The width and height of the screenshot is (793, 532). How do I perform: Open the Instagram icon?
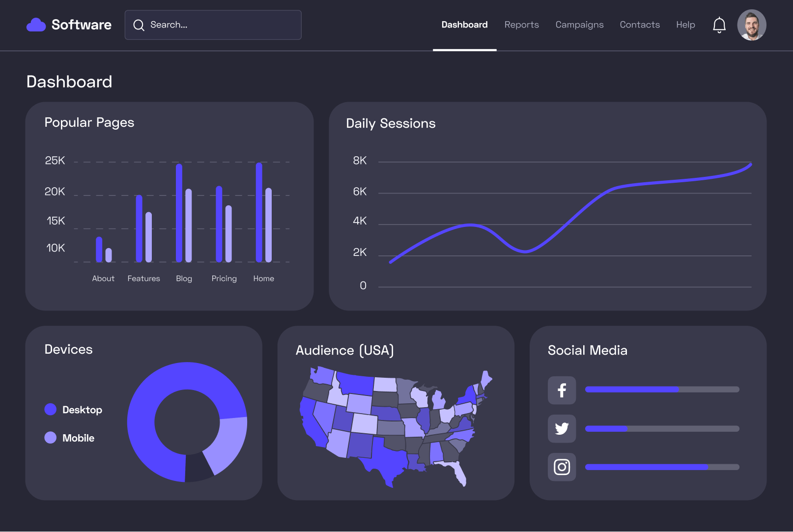pyautogui.click(x=562, y=467)
